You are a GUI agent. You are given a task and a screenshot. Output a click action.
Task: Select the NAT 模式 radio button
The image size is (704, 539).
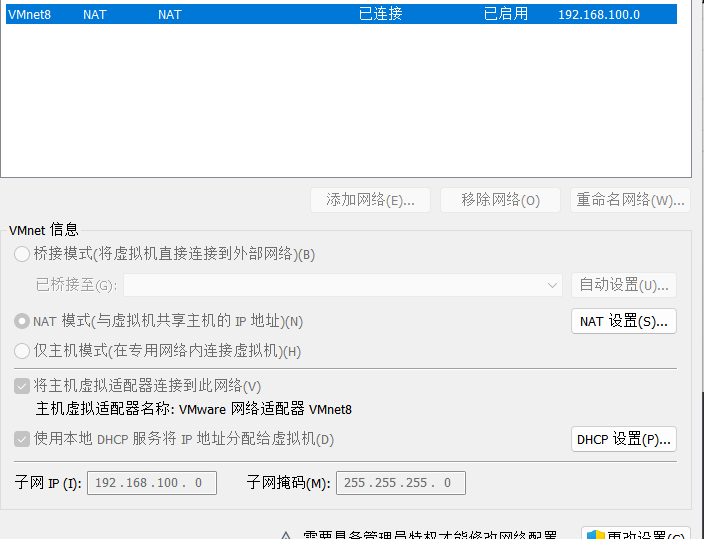(22, 321)
